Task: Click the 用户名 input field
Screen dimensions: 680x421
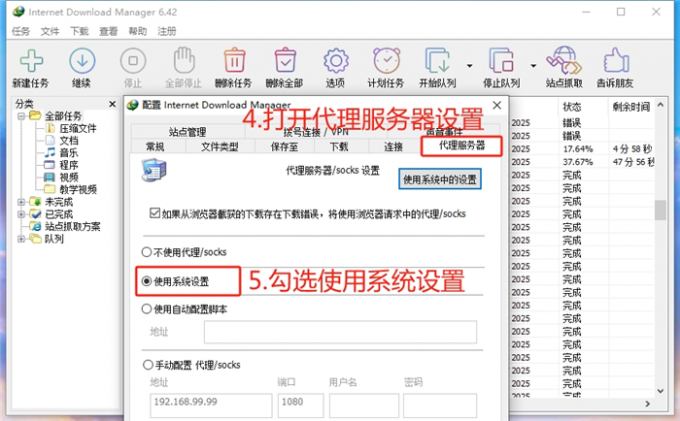Action: coord(364,405)
